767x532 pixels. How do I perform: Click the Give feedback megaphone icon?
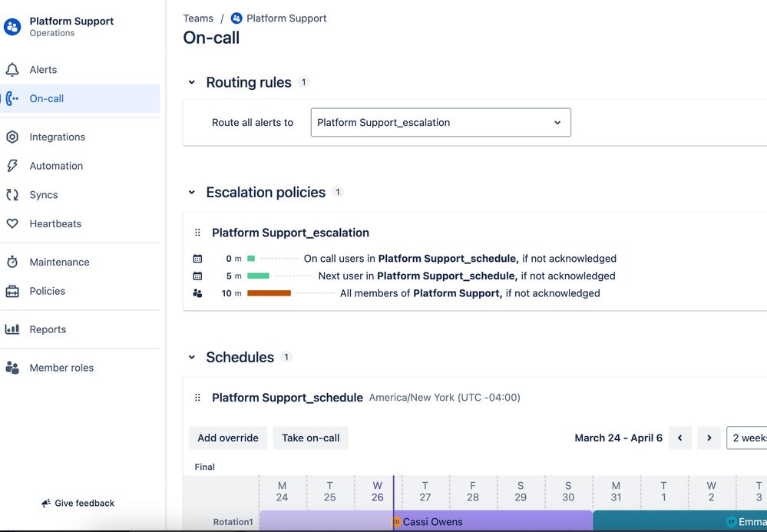pos(46,503)
